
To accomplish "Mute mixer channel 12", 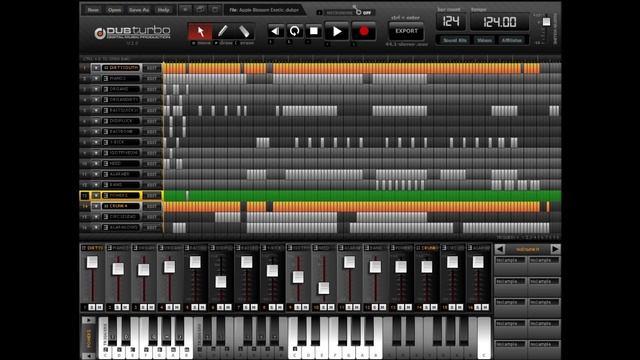I will [x=382, y=307].
